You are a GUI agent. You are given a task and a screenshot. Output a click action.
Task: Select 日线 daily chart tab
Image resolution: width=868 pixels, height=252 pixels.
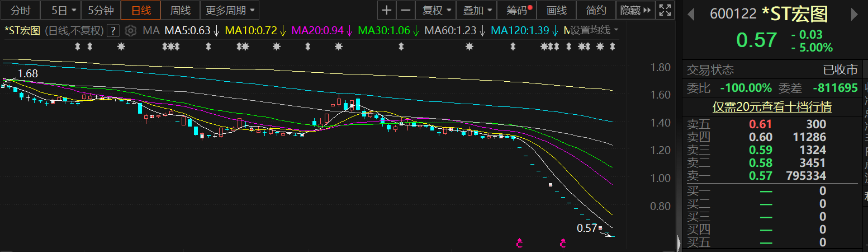pos(141,10)
